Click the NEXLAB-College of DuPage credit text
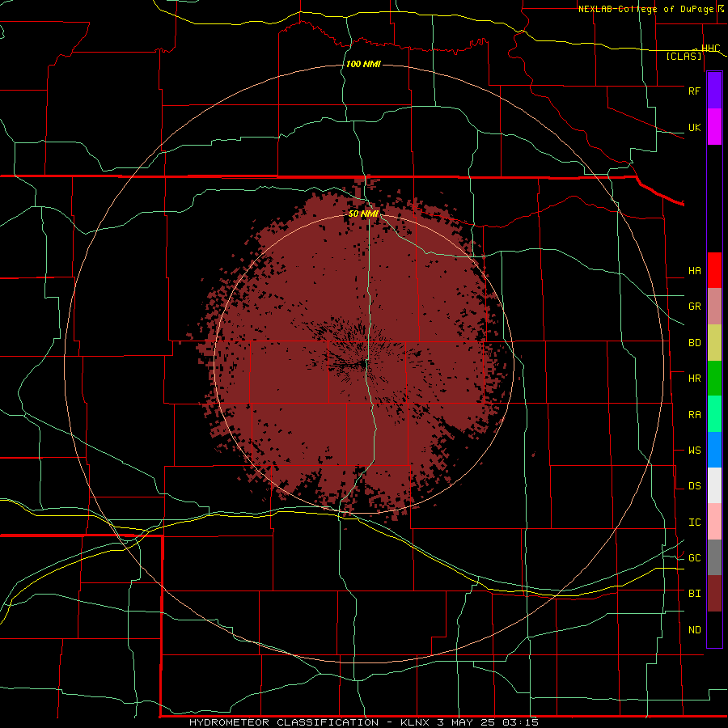This screenshot has height=728, width=728. 645,9
